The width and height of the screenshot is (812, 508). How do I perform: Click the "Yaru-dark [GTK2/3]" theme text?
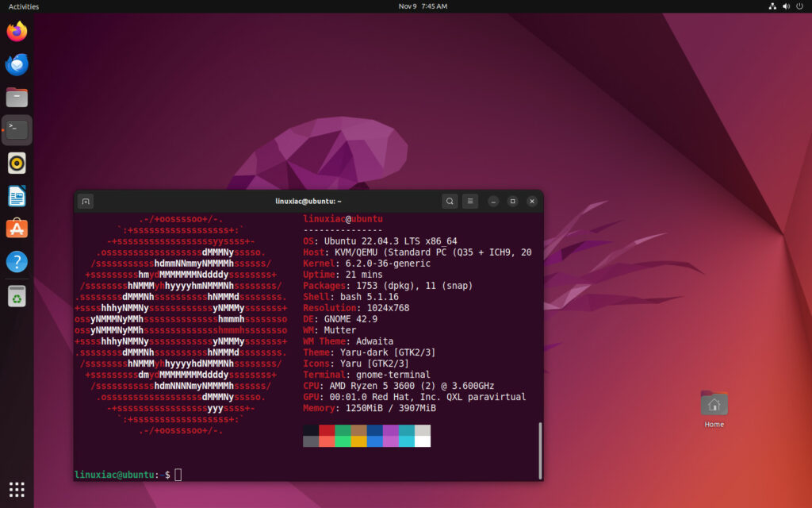coord(388,352)
